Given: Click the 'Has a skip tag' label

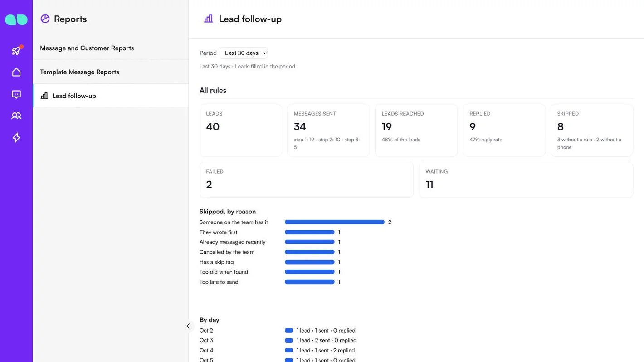Looking at the screenshot, I should 216,262.
